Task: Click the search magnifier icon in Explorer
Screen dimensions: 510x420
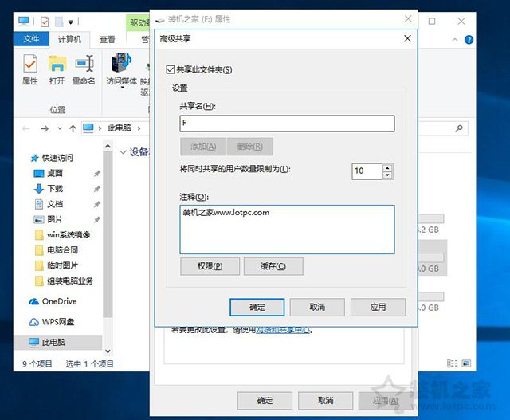Action: [459, 128]
